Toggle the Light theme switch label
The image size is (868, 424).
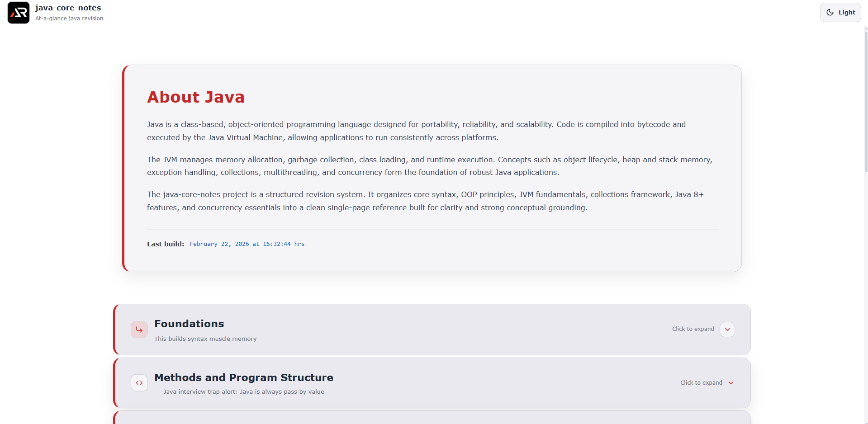(x=846, y=13)
